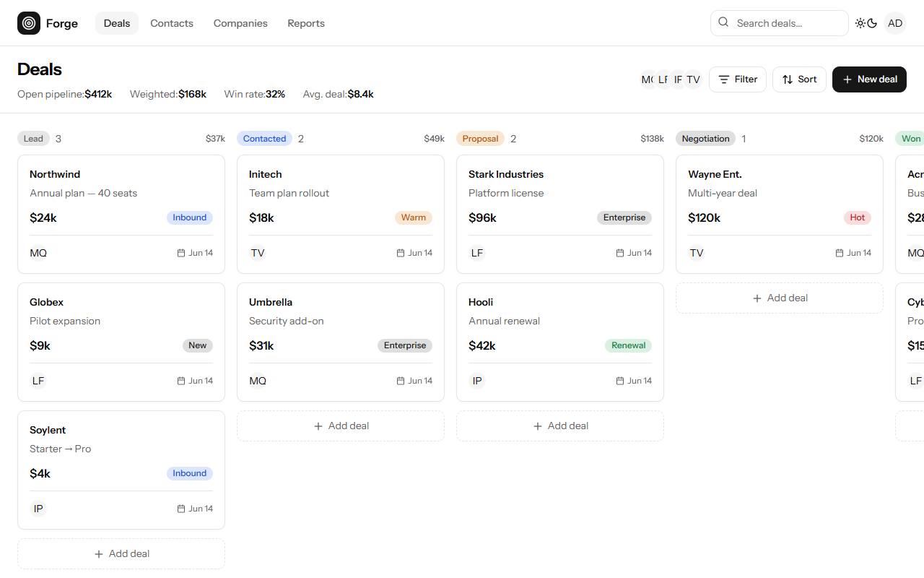Click the New tag on Globex
Viewport: 924px width, 578px height.
click(198, 345)
